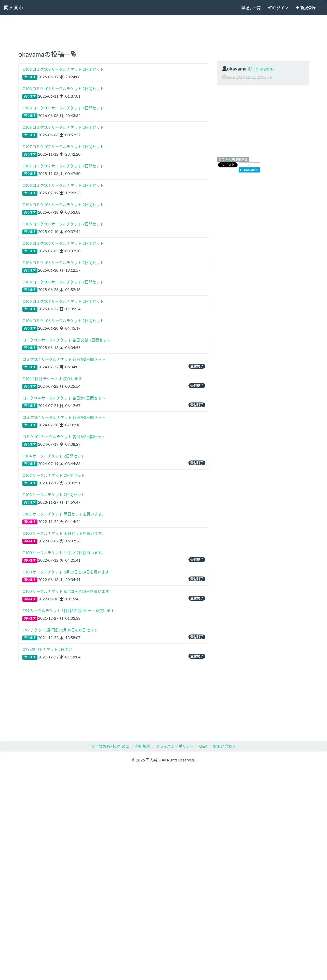327x980 pixels.
Task: Open the C107 post dated 2025-11-12
Action: coord(63,147)
